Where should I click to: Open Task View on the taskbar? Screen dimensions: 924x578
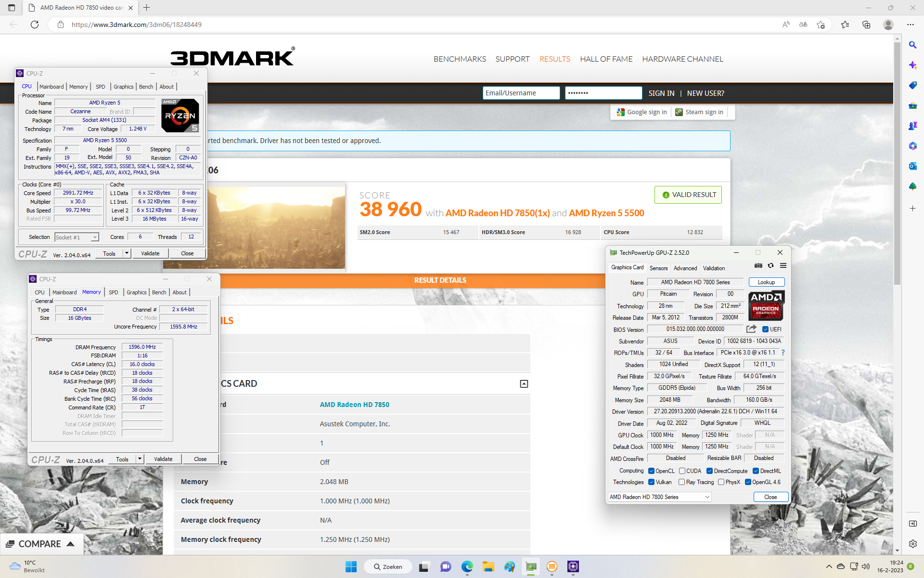[423, 567]
